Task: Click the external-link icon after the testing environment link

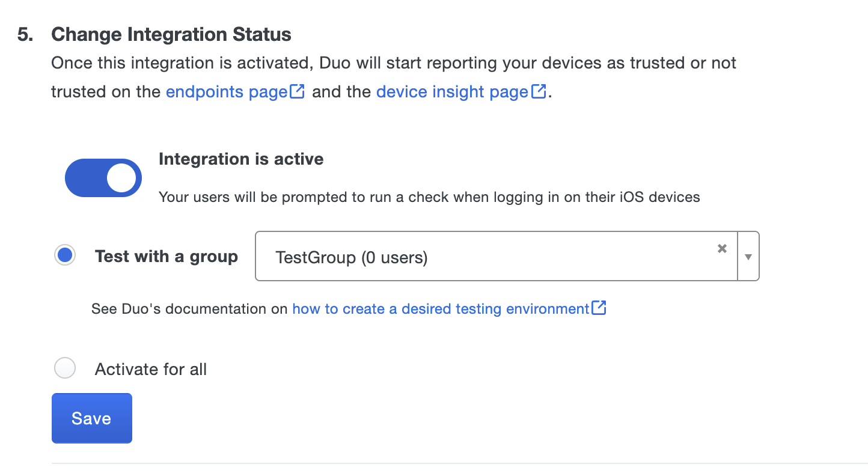Action: click(x=599, y=308)
